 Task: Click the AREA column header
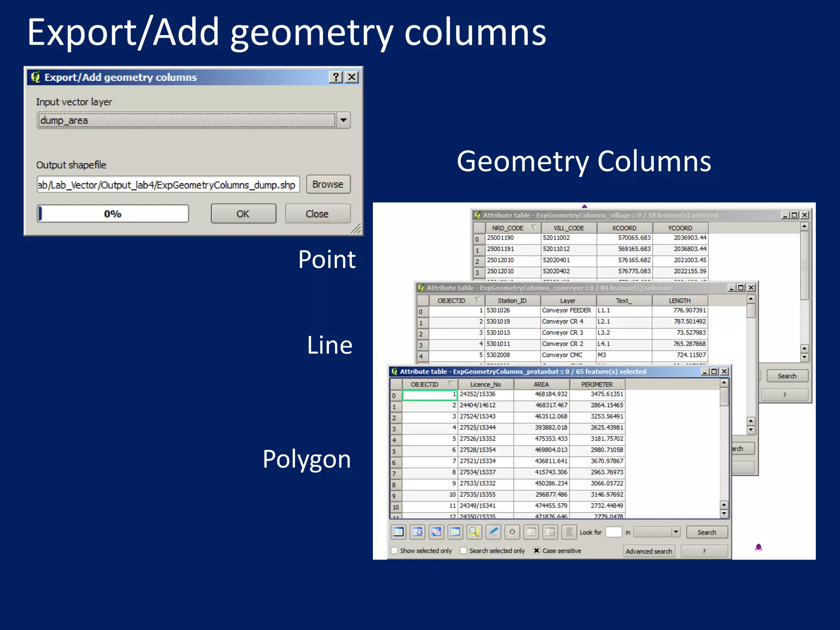(541, 384)
